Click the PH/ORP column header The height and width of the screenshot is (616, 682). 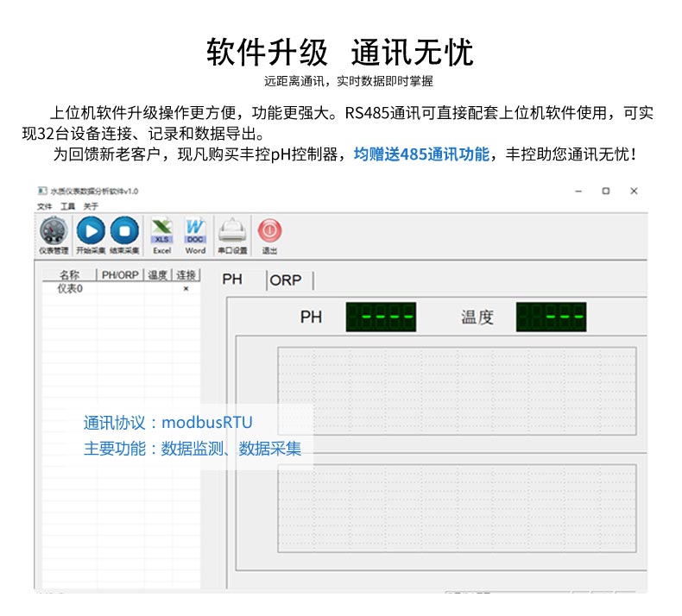tap(120, 275)
